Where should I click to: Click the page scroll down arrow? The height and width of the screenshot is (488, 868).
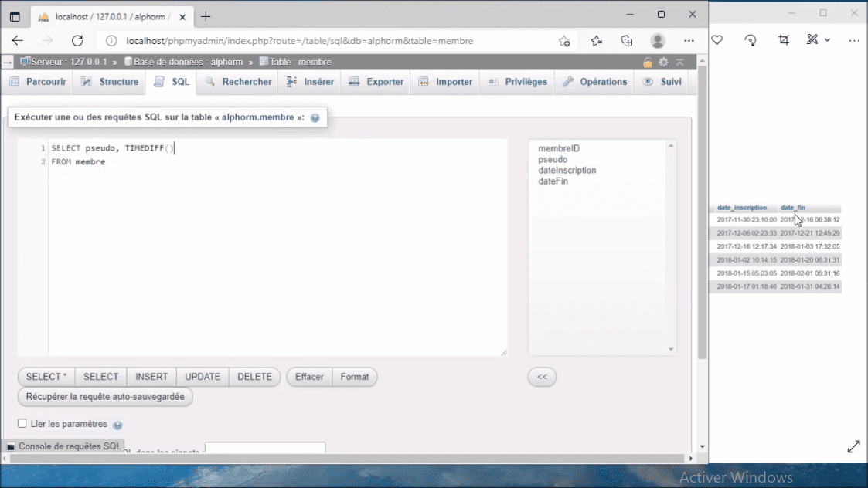point(702,446)
